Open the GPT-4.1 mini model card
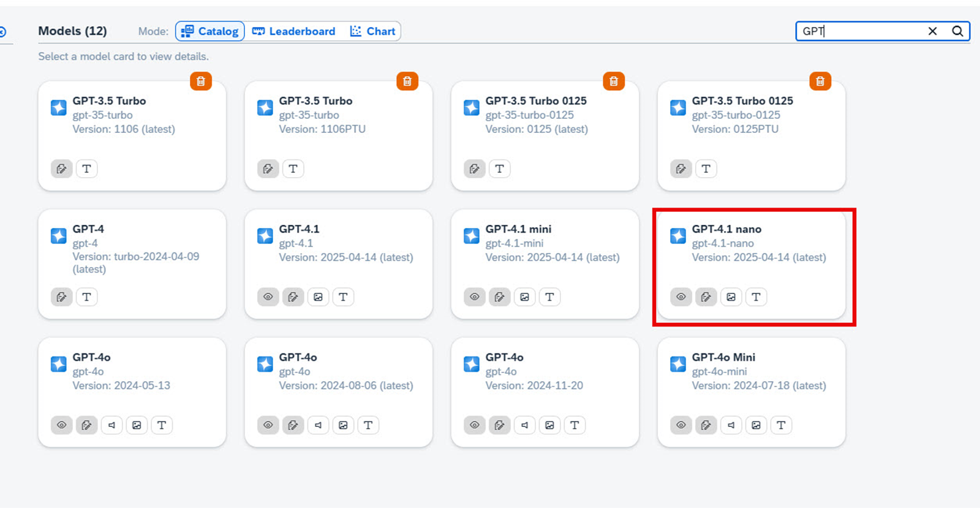This screenshot has width=980, height=514. pos(545,265)
